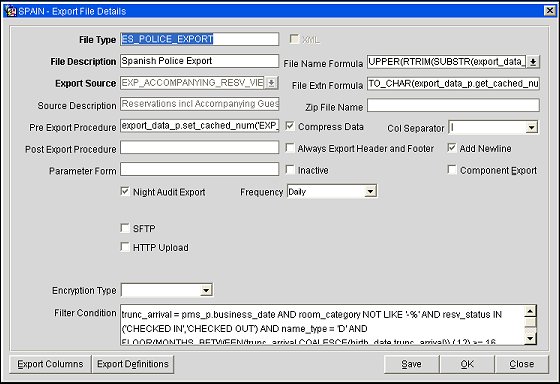Toggle the XML checkbox
This screenshot has width=560, height=384.
pyautogui.click(x=294, y=39)
